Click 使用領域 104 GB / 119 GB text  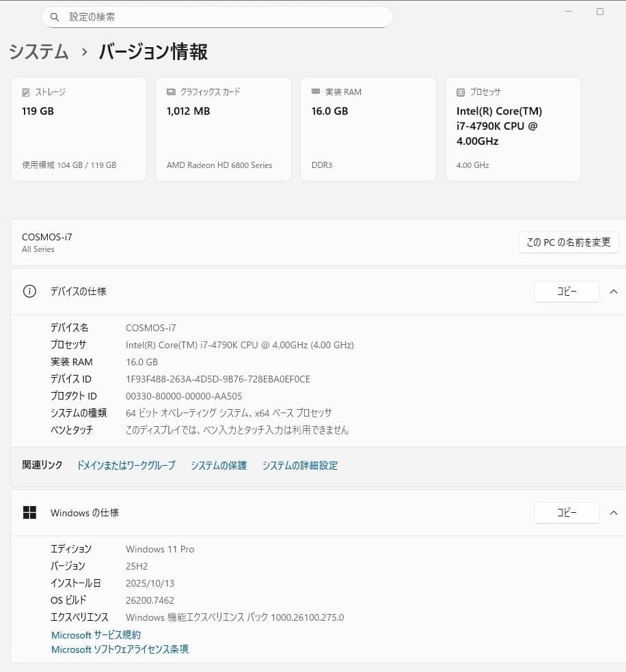[x=69, y=165]
